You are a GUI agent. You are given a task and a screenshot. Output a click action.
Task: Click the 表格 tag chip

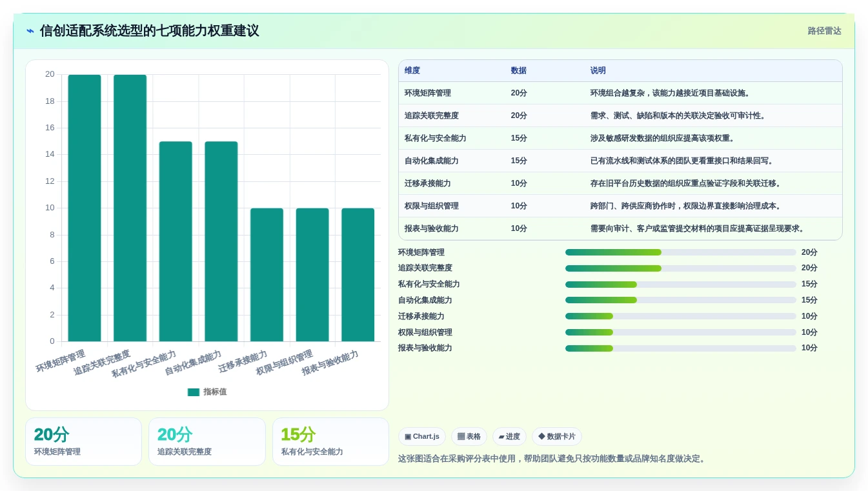tap(469, 437)
